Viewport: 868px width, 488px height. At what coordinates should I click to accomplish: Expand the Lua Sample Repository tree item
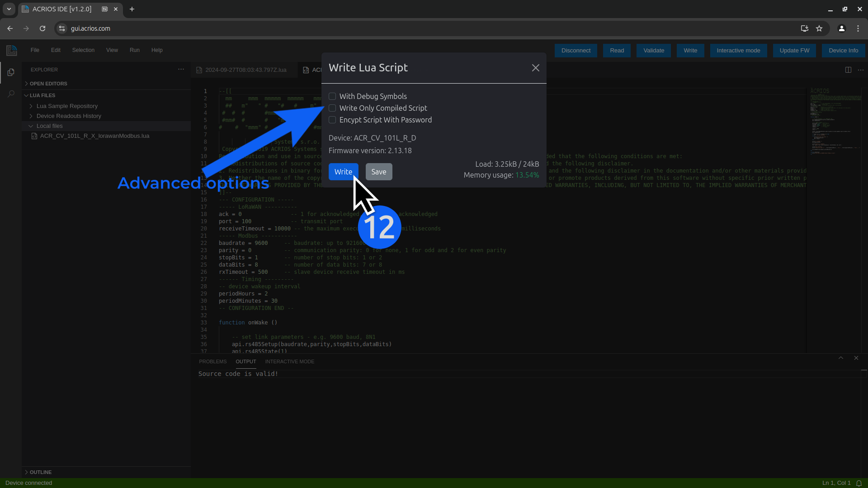click(x=31, y=106)
